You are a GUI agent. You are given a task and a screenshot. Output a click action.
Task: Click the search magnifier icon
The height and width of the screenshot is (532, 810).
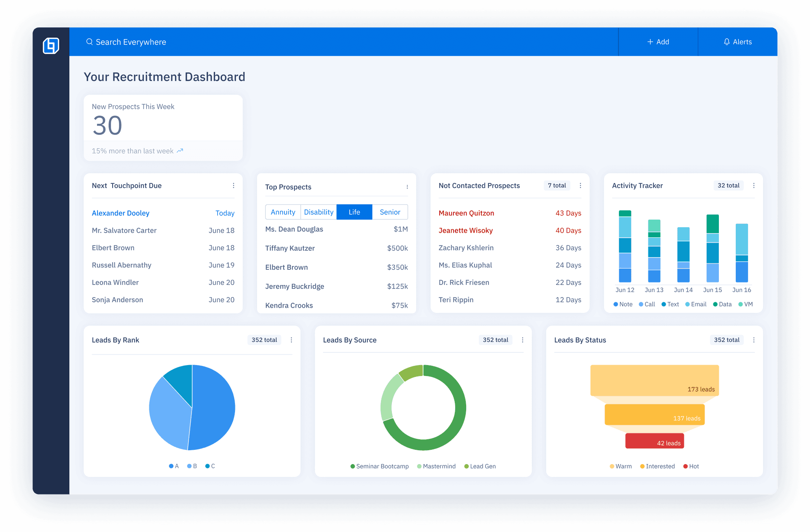pyautogui.click(x=89, y=42)
